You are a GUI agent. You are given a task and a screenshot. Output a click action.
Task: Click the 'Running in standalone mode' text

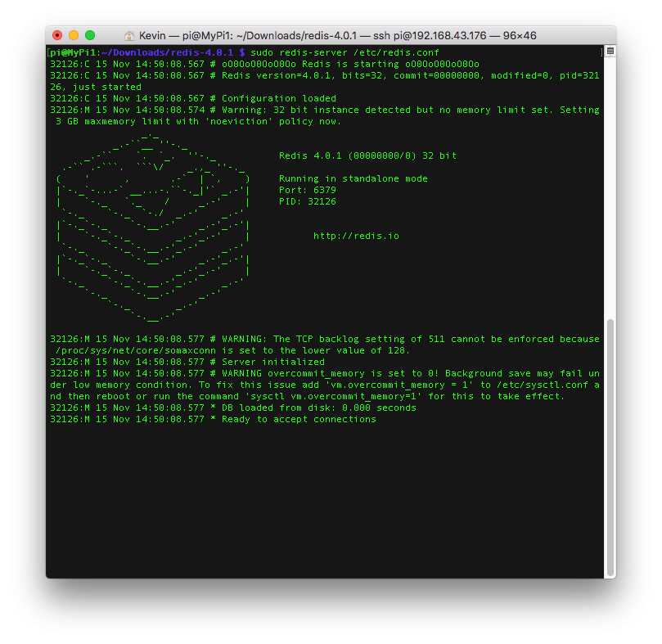[x=354, y=178]
